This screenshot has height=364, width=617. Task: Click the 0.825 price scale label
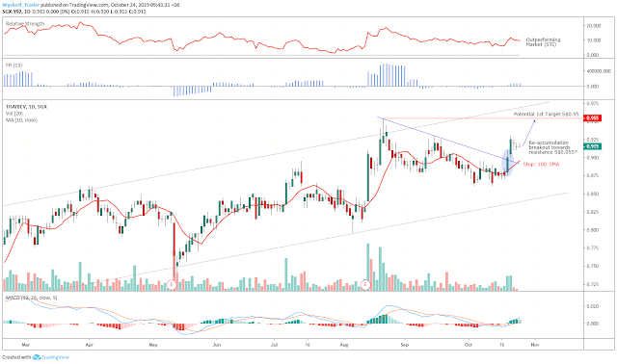(593, 212)
